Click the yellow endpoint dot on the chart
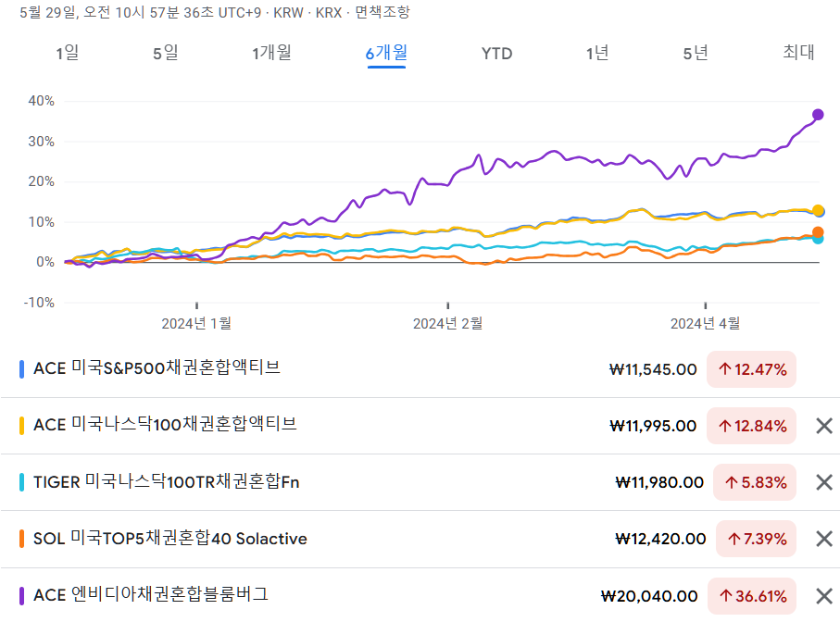The image size is (840, 622). [x=816, y=210]
